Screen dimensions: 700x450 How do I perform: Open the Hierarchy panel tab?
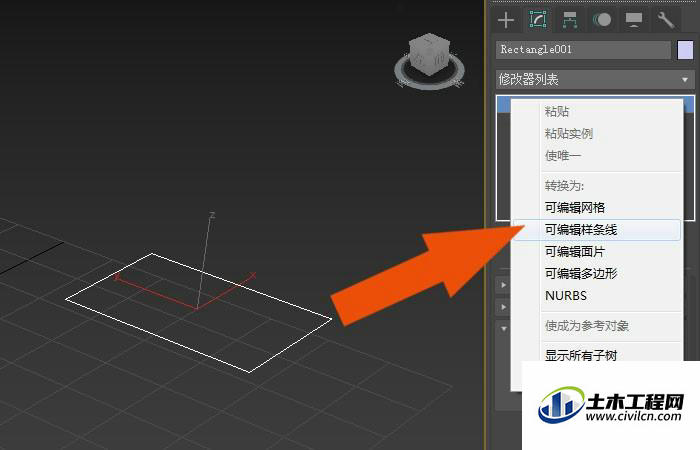570,20
